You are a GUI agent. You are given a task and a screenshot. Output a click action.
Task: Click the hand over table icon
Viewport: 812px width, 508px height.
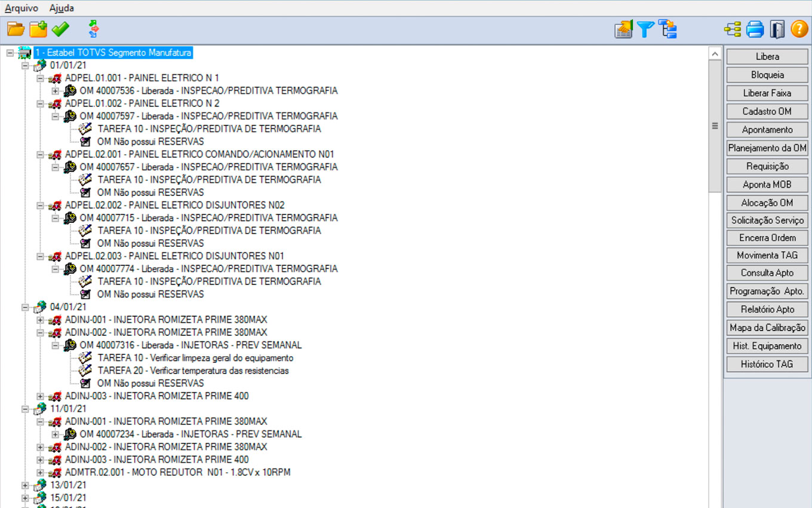click(x=623, y=29)
